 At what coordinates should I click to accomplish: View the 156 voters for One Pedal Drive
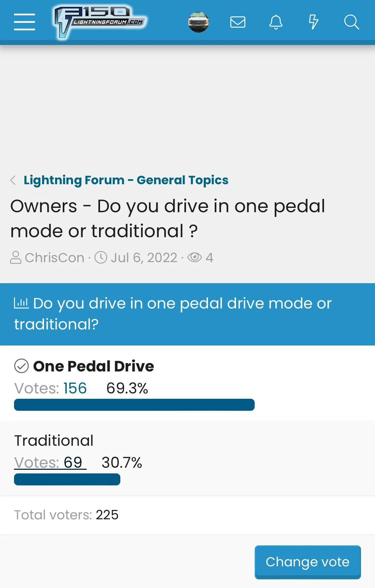[75, 388]
